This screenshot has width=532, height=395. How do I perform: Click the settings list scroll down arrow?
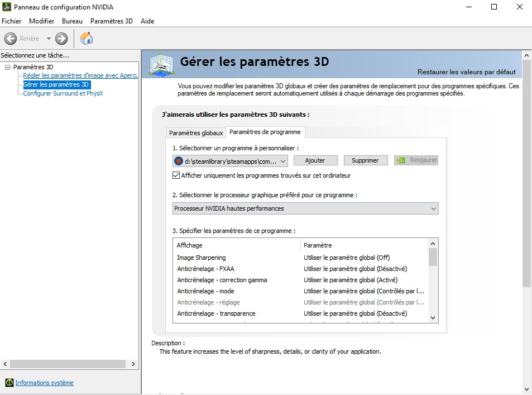pyautogui.click(x=433, y=318)
